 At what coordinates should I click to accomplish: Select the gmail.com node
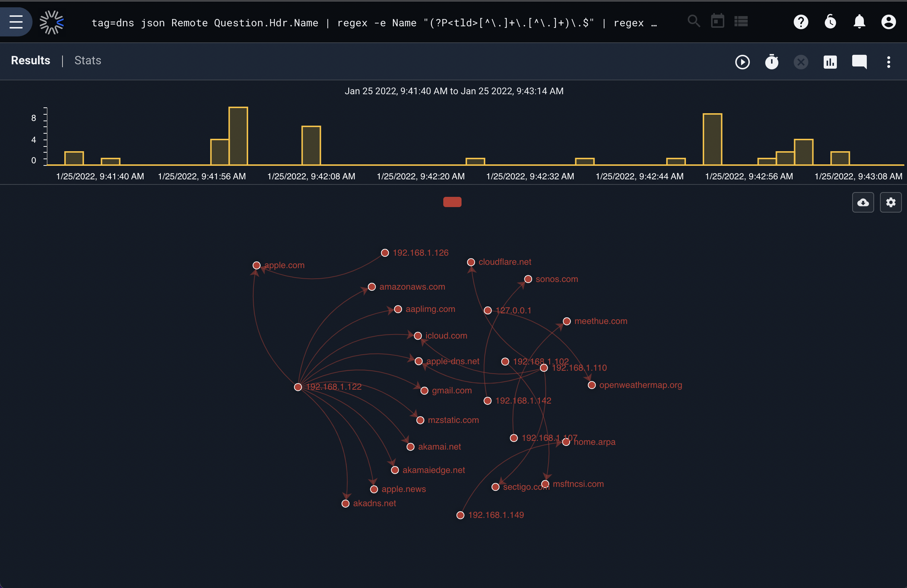click(424, 391)
